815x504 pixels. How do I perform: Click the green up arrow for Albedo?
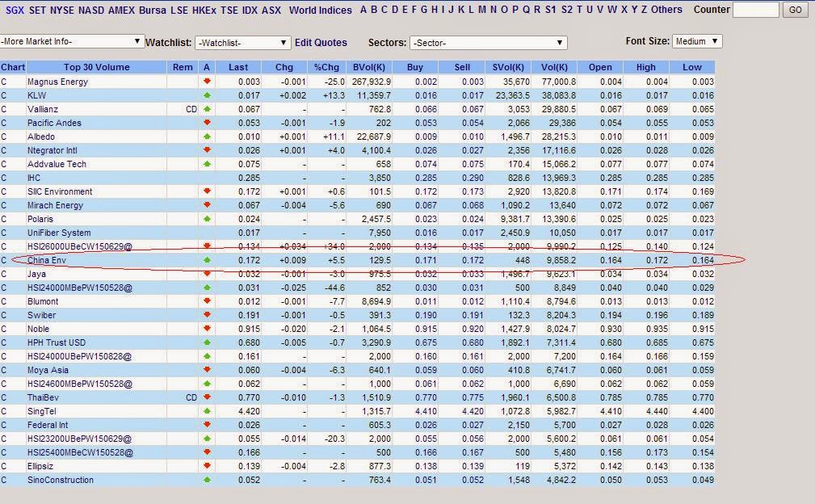coord(207,136)
